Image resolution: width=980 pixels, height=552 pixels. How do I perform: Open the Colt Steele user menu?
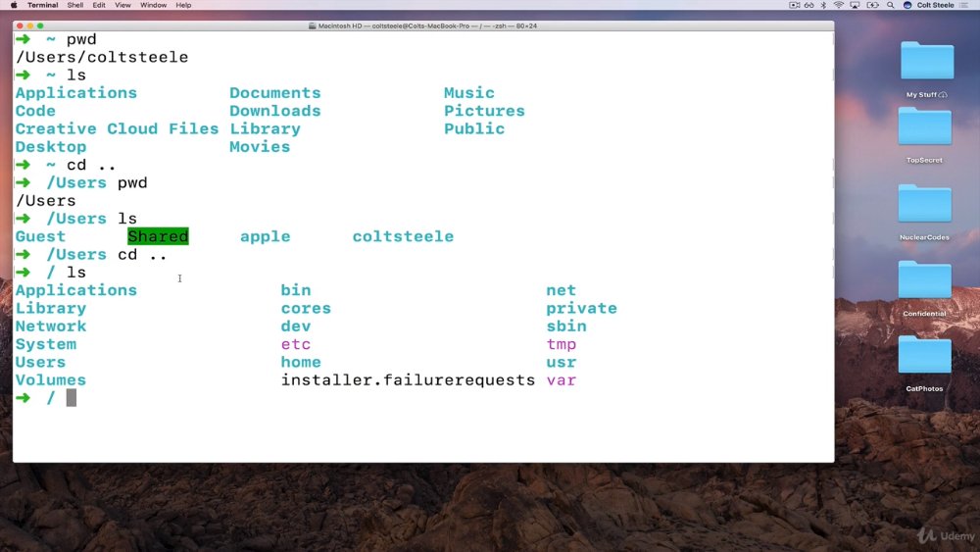[x=935, y=5]
